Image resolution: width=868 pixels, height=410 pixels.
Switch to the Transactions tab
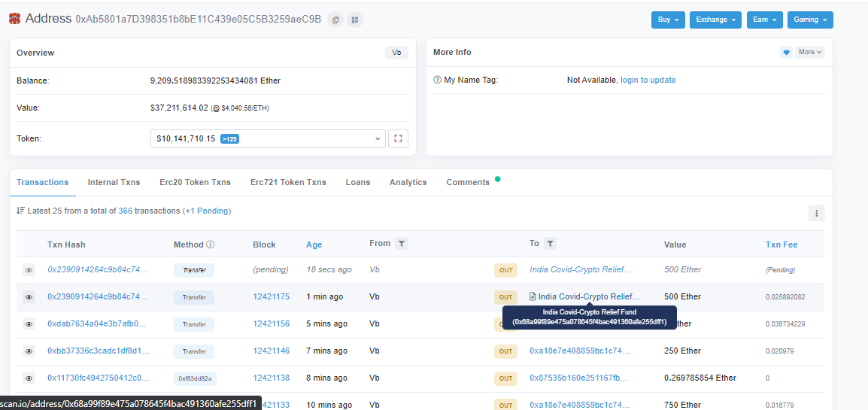[x=43, y=182]
